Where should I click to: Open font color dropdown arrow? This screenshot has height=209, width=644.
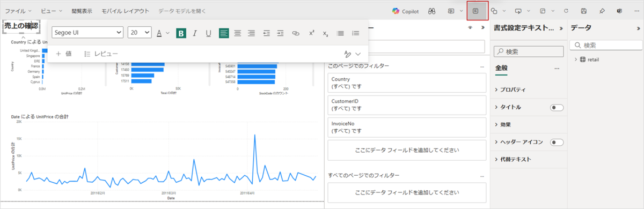tap(167, 33)
